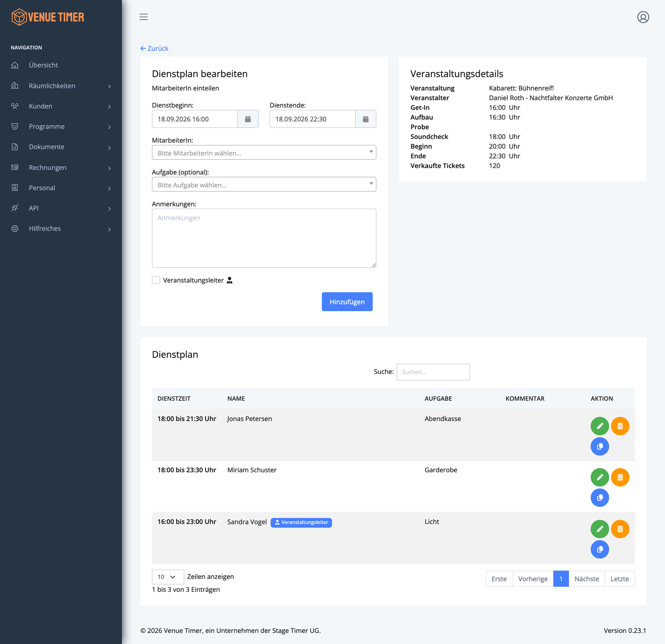Expand the Programme submenu chevron
Screen dimensions: 665x644
pyautogui.click(x=109, y=127)
